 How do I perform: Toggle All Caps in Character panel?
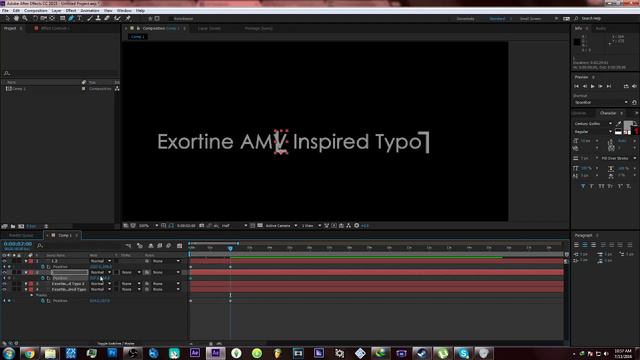click(601, 186)
